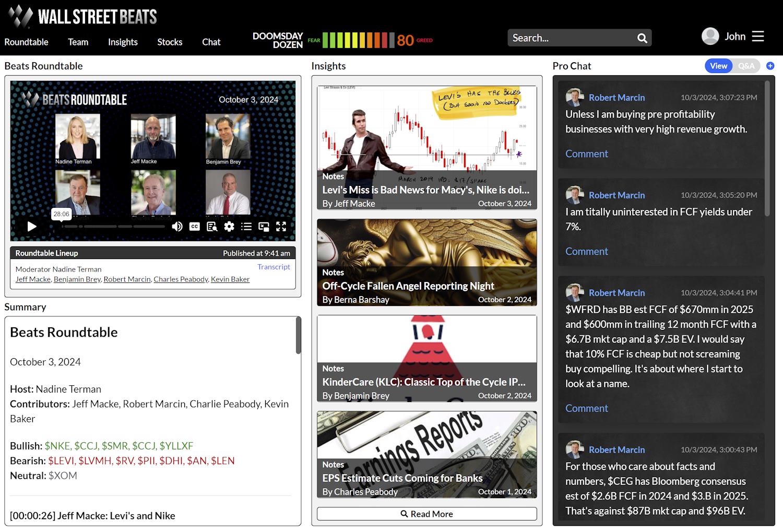Switch Pro Chat to Q&A mode
783x532 pixels.
pyautogui.click(x=746, y=66)
